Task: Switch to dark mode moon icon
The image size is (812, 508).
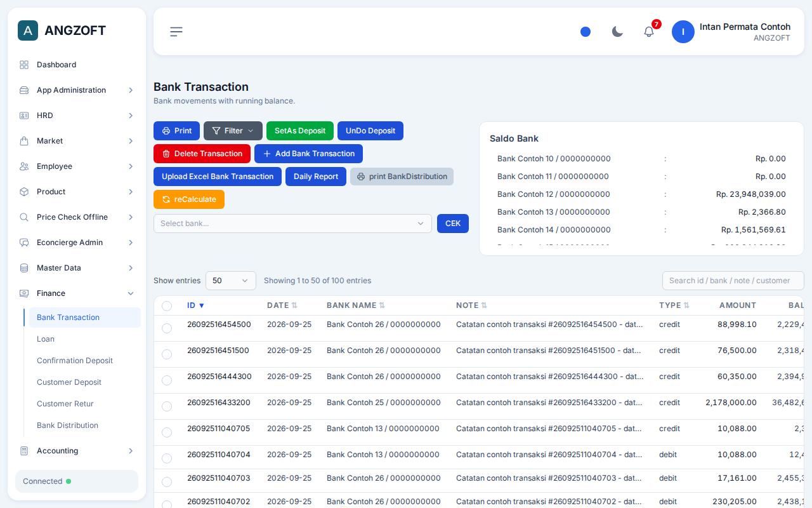Action: coord(617,32)
